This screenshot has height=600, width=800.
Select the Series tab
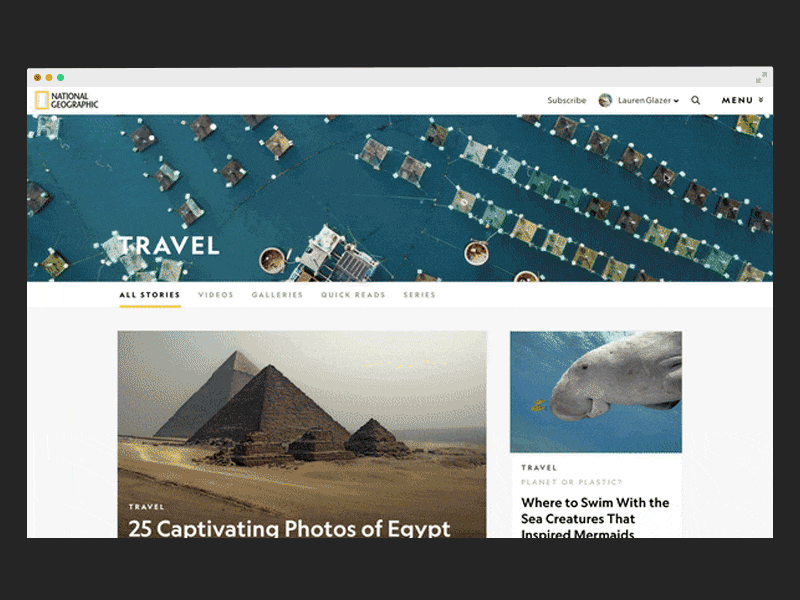(419, 295)
